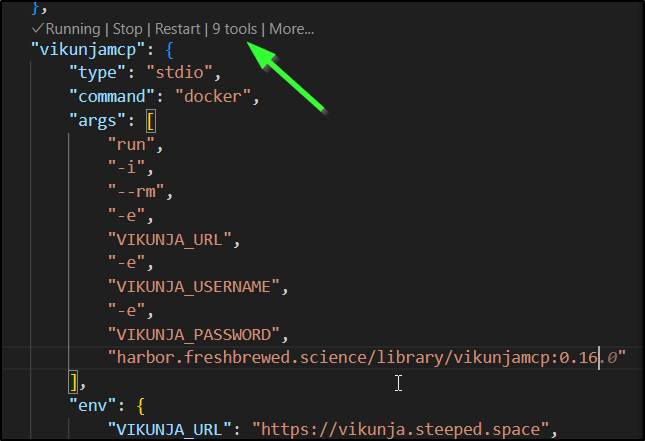Click the harbor.freshbrewed.science image string

click(x=370, y=357)
